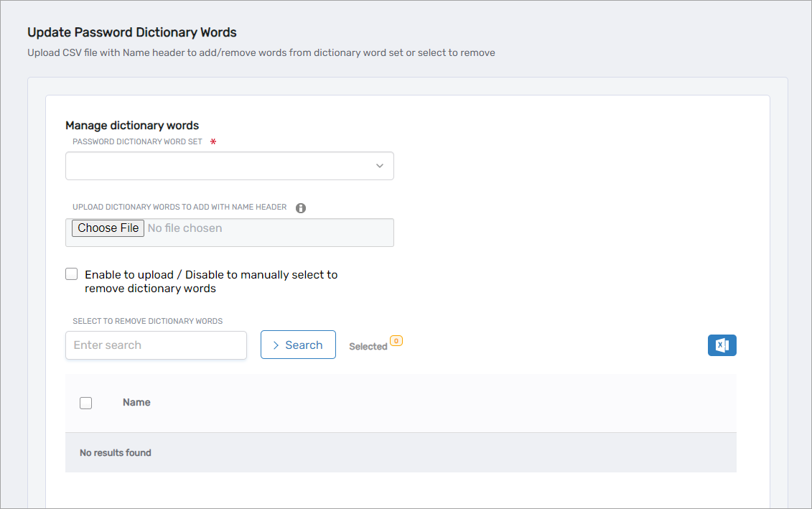Click the Update Password Dictionary Words title
Viewport: 812px width, 509px height.
pos(131,32)
